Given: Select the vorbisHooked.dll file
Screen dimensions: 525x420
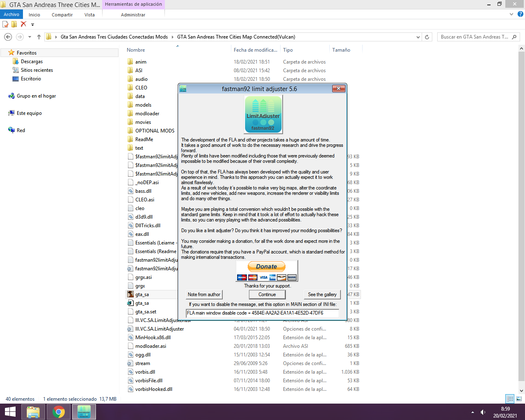Looking at the screenshot, I should point(154,389).
